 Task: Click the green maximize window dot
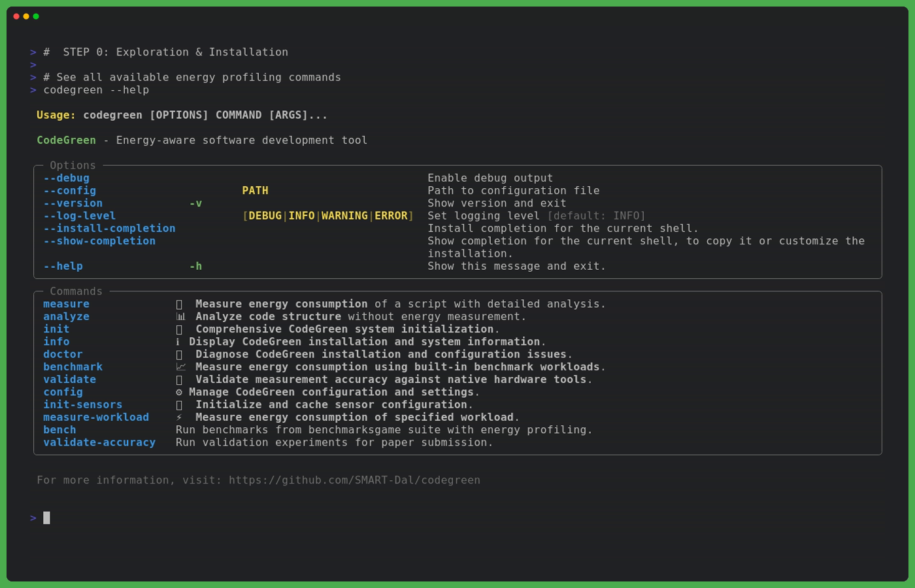click(36, 16)
